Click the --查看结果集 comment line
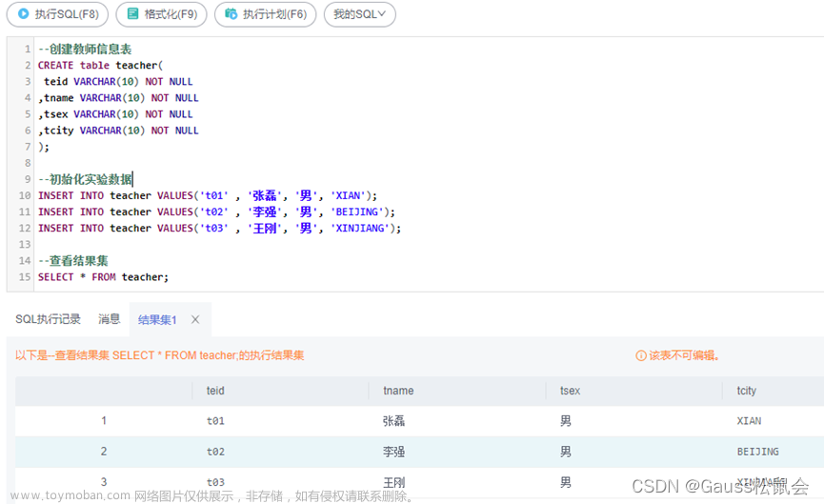This screenshot has height=504, width=824. [73, 261]
